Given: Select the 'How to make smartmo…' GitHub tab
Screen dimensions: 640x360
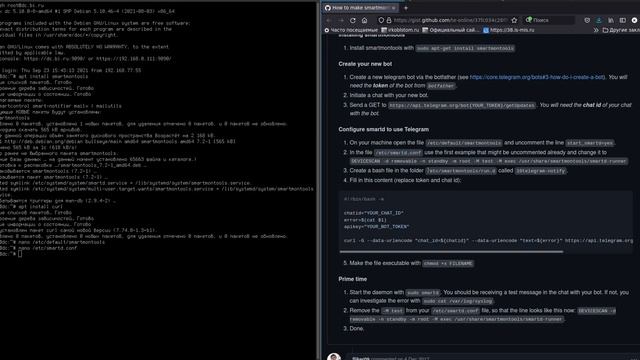Looking at the screenshot, I should [x=360, y=8].
